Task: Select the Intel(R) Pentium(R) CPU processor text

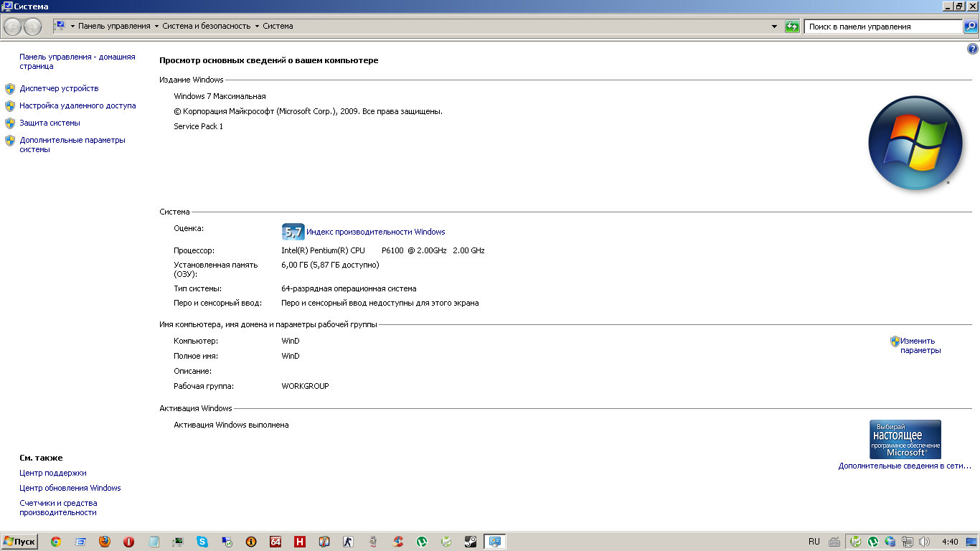Action: coord(383,251)
